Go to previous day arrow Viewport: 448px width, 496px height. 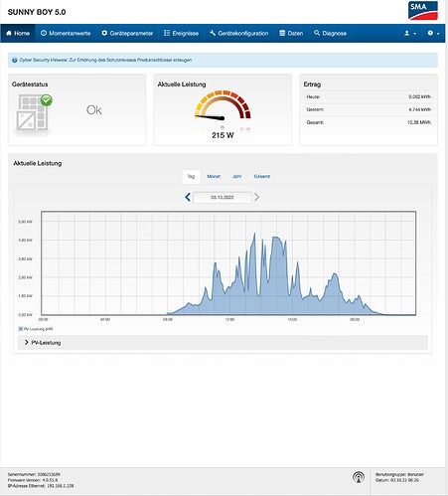tap(188, 197)
